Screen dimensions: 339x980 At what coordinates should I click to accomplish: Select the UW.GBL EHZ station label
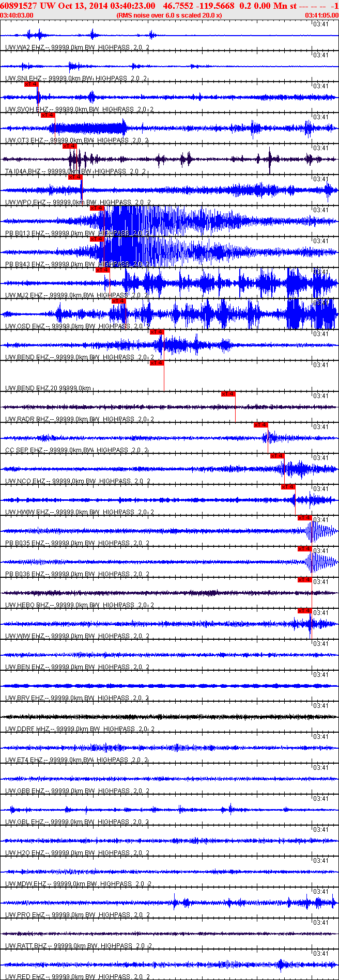[78, 822]
